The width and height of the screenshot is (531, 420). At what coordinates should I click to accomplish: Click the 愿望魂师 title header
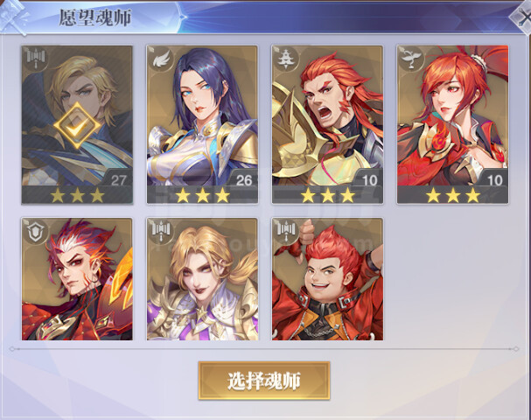pyautogui.click(x=95, y=17)
